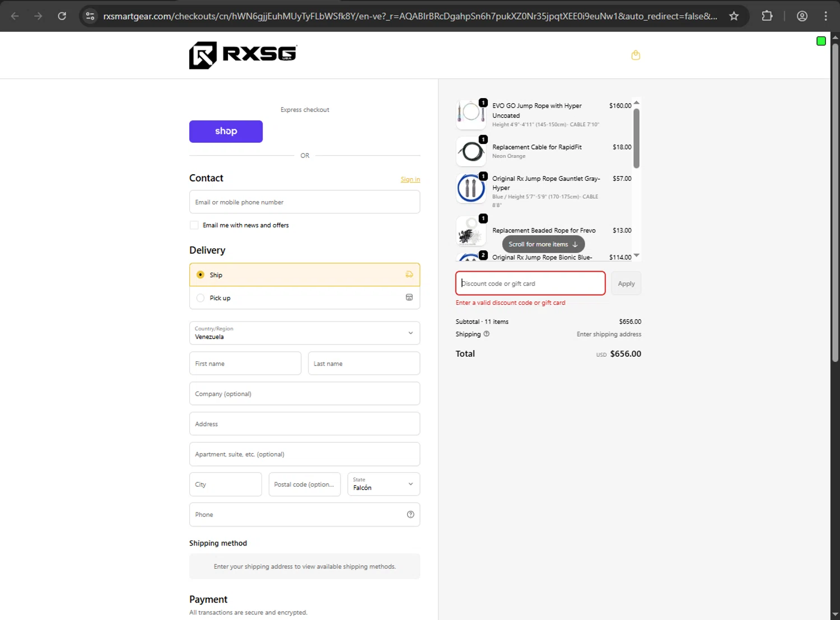Click the Original Rx Jump Rope Bionic Blue text
Viewport: 840px width, 620px height.
542,257
